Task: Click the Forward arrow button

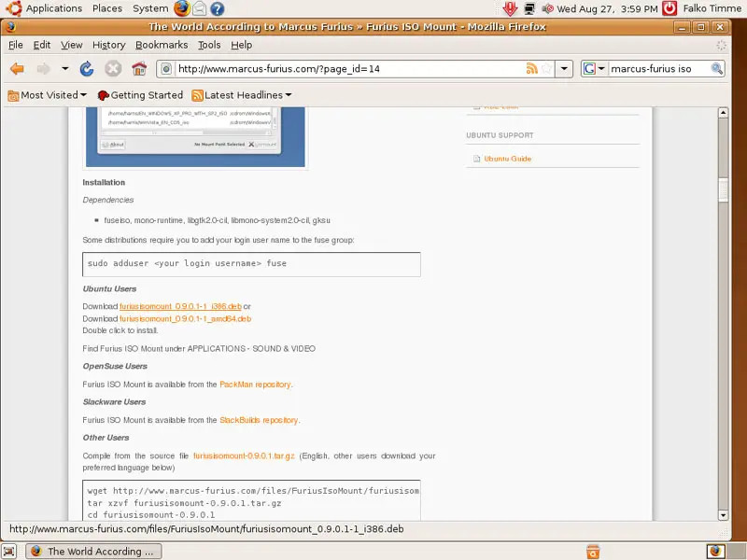Action: click(43, 69)
